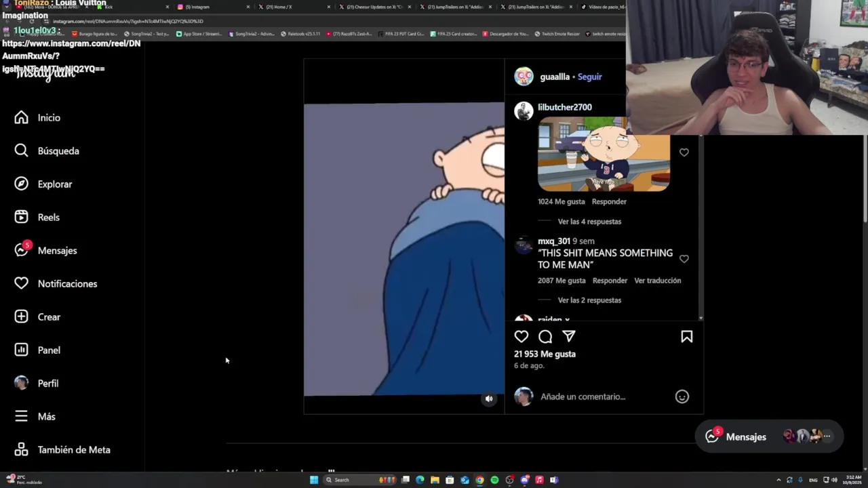Viewport: 868px width, 488px height.
Task: Expand the Más menu in the sidebar
Action: coord(35,417)
